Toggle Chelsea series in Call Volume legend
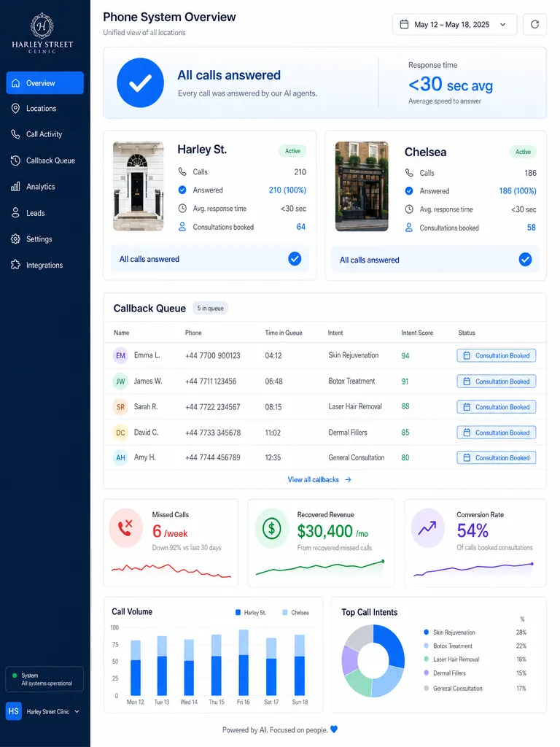The width and height of the screenshot is (560, 747). coord(296,613)
